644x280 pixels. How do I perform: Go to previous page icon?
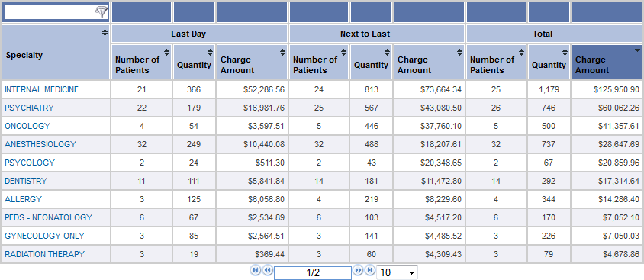(x=267, y=270)
